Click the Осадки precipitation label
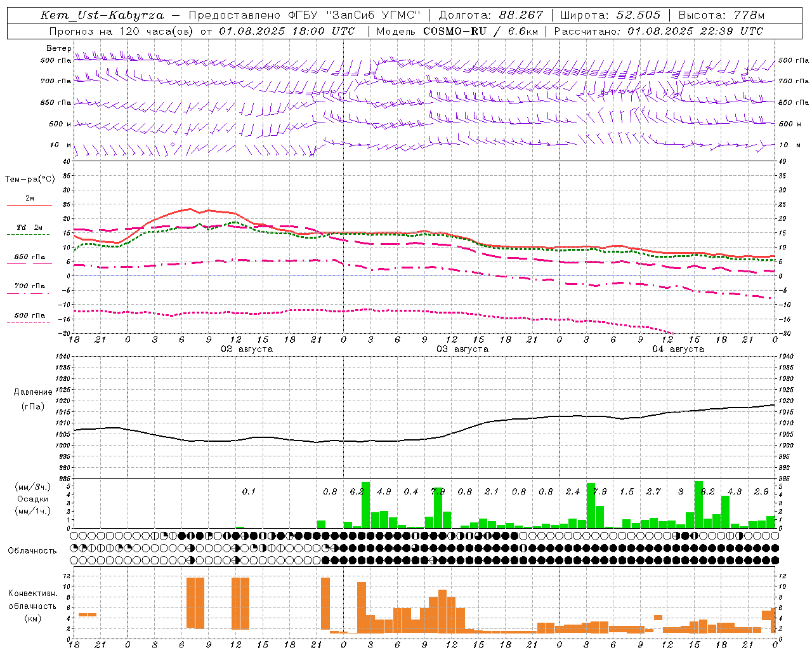Viewport: 812px width, 650px height. click(33, 499)
